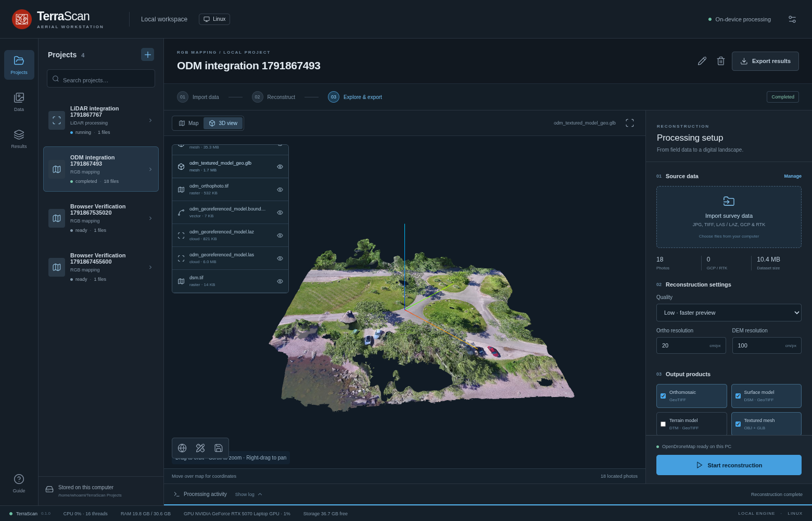
Task: Go to the Reconstruct step
Action: point(273,97)
